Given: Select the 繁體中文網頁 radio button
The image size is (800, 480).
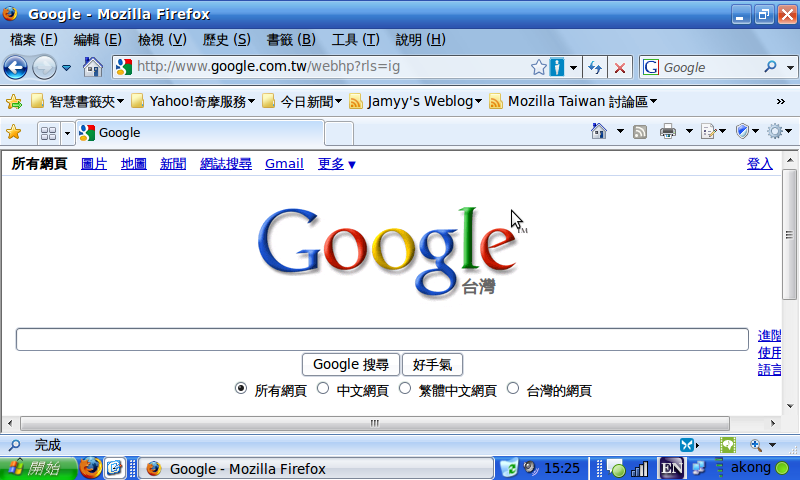Looking at the screenshot, I should (405, 389).
